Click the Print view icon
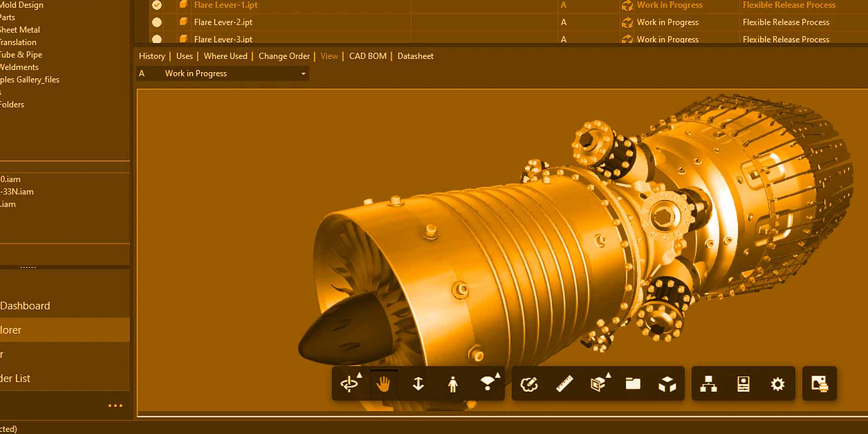Image resolution: width=868 pixels, height=434 pixels. (x=819, y=384)
